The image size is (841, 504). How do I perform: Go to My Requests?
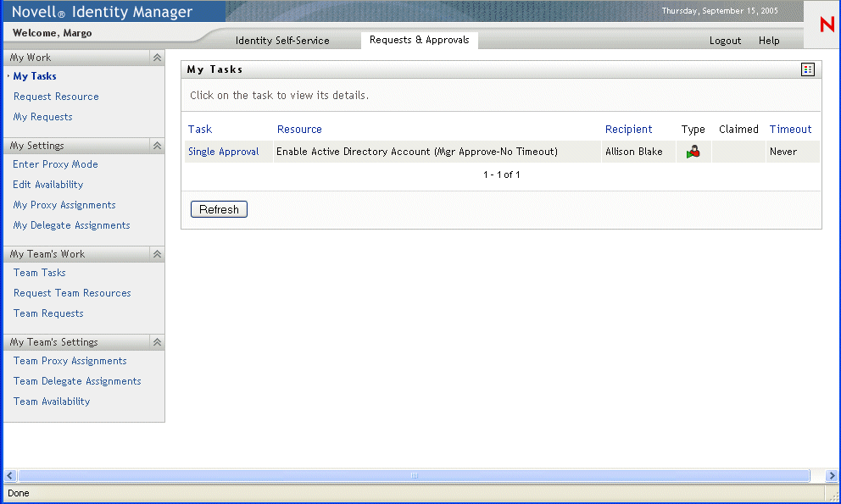pos(43,117)
